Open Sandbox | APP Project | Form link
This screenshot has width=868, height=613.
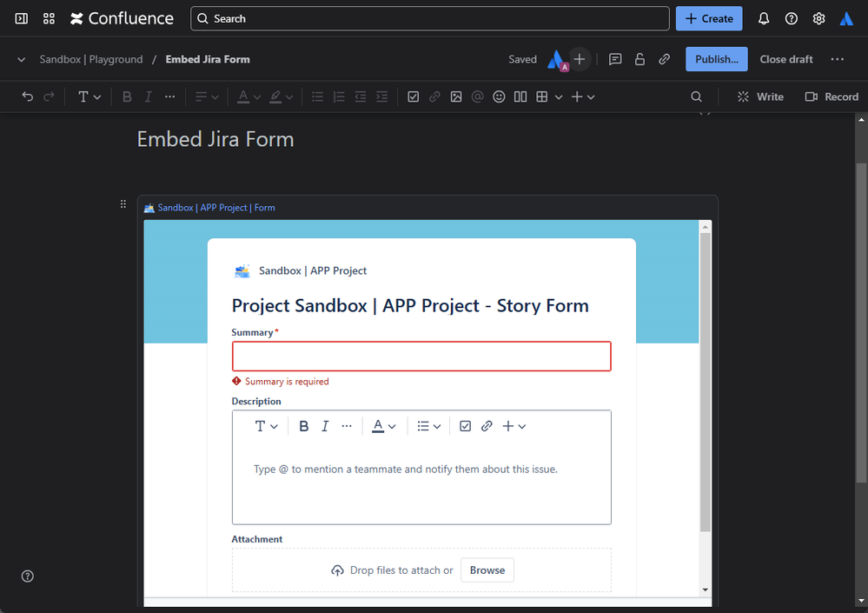coord(215,208)
